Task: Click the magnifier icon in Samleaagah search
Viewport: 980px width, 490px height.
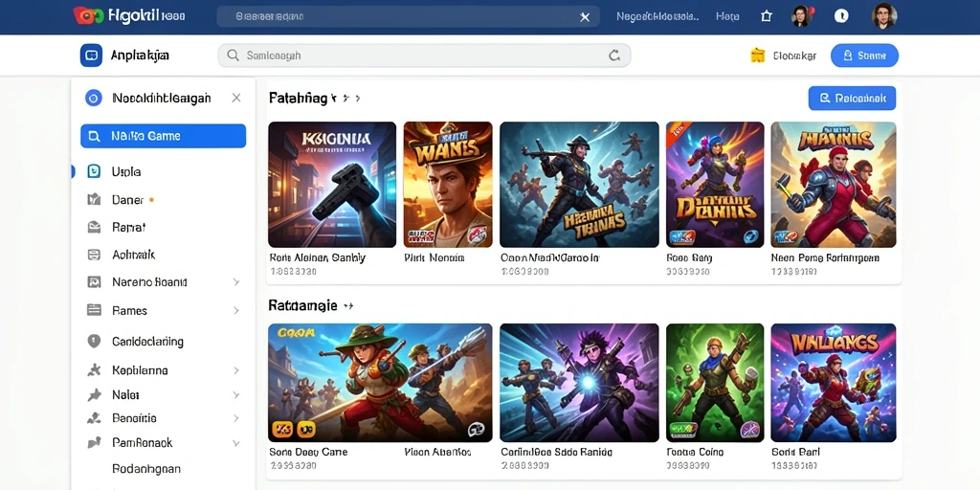Action: point(234,55)
